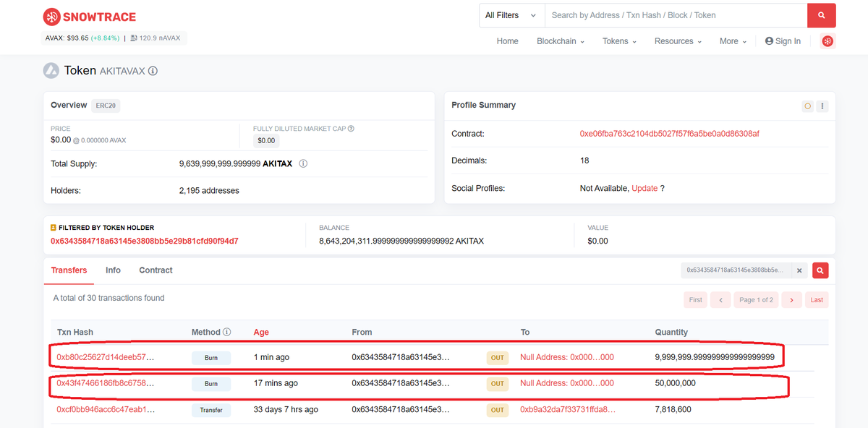Expand the Blockchain menu

(x=560, y=41)
